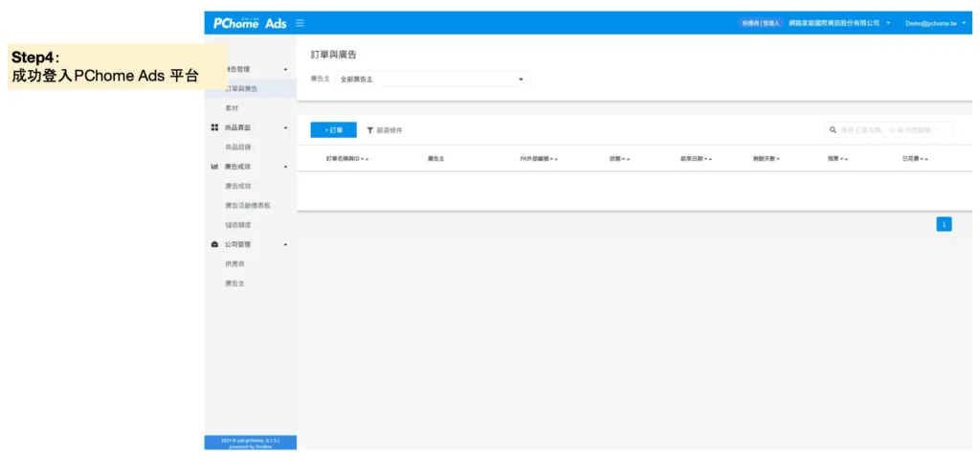Image resolution: width=980 pixels, height=456 pixels.
Task: Sort by the 狀態 column
Action: (619, 159)
